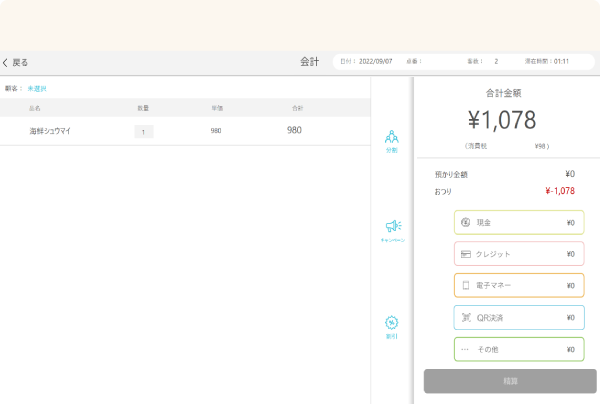Click the credit card icon

click(466, 254)
